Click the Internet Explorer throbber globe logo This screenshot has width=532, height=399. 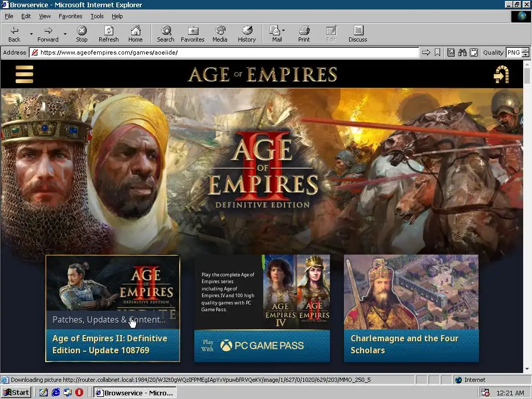(x=521, y=16)
